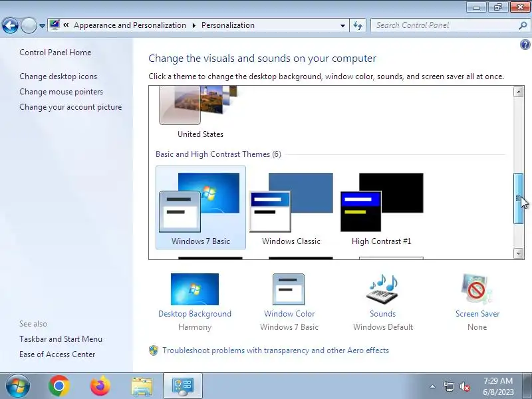The height and width of the screenshot is (399, 532).
Task: Click the Window Color link text
Action: coord(289,314)
